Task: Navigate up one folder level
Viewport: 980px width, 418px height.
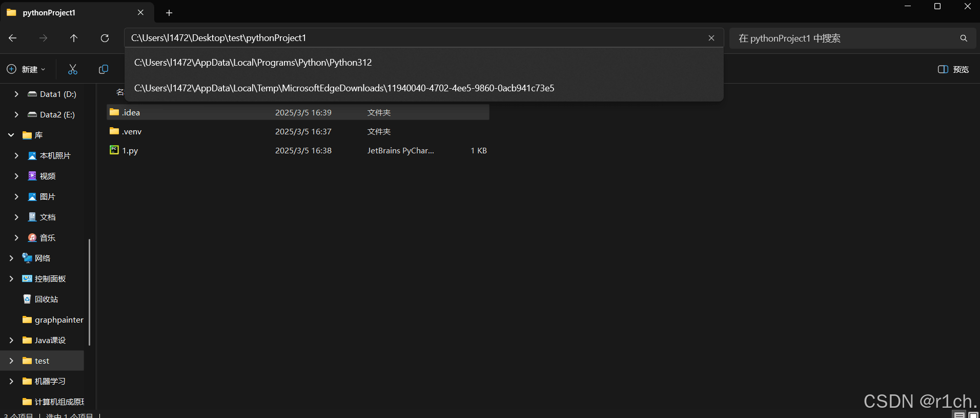Action: tap(74, 38)
